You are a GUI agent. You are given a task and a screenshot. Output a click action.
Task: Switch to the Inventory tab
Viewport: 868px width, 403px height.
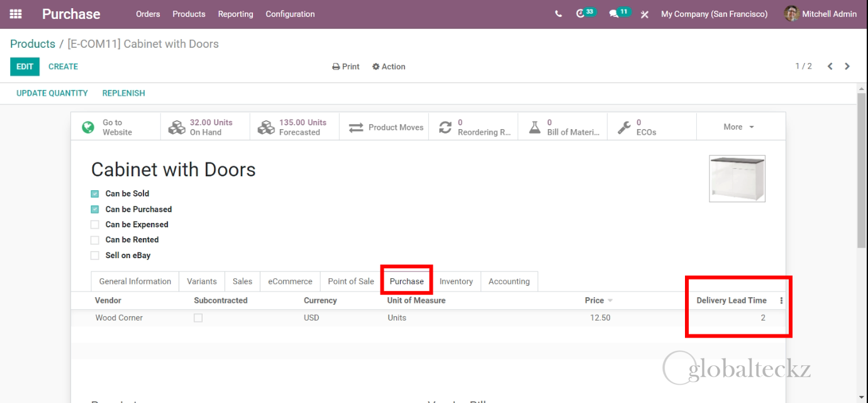(456, 281)
